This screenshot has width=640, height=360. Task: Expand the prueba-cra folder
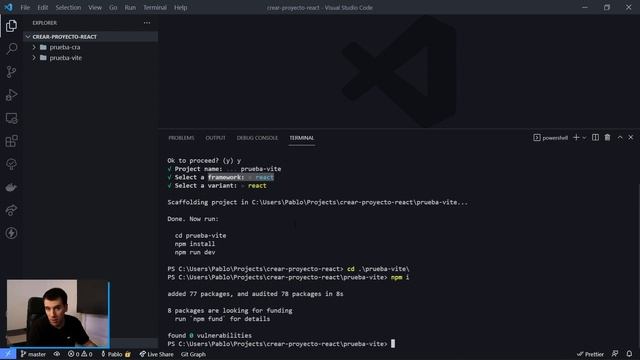(x=34, y=47)
